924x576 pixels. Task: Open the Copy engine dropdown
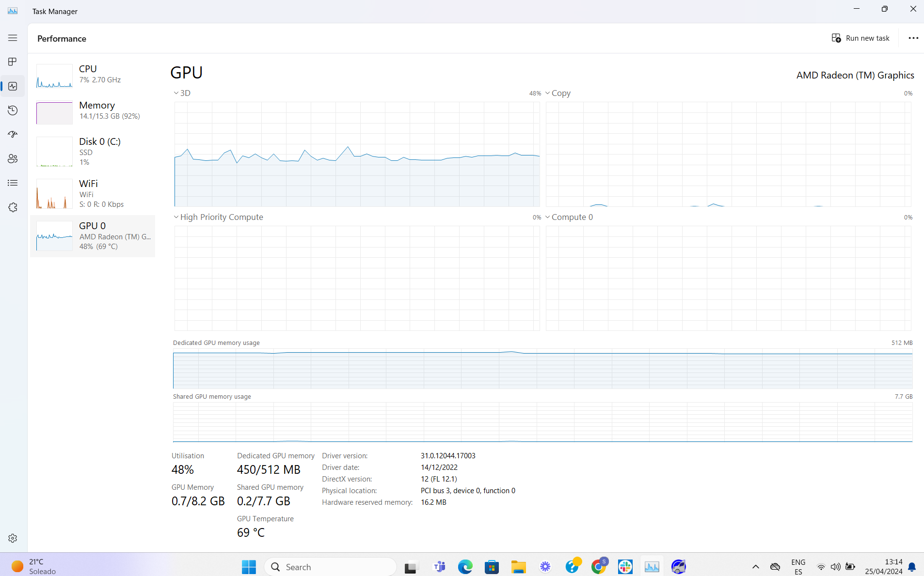click(x=558, y=93)
